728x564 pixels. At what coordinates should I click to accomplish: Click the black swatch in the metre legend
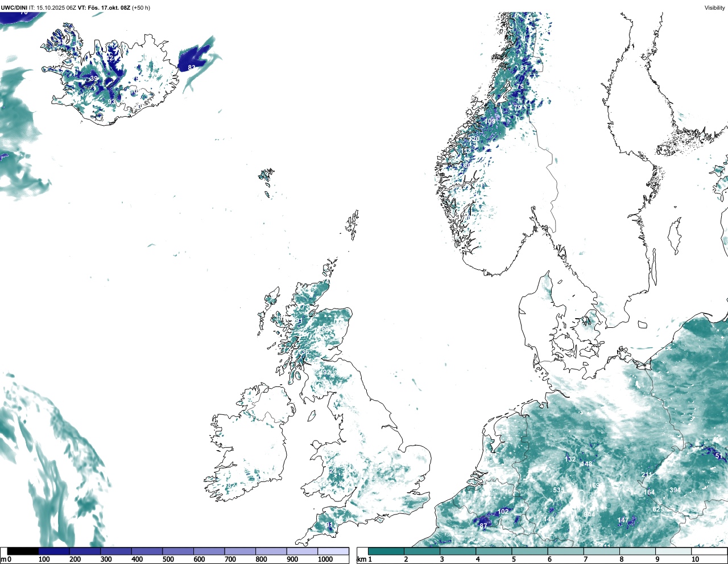tap(23, 551)
